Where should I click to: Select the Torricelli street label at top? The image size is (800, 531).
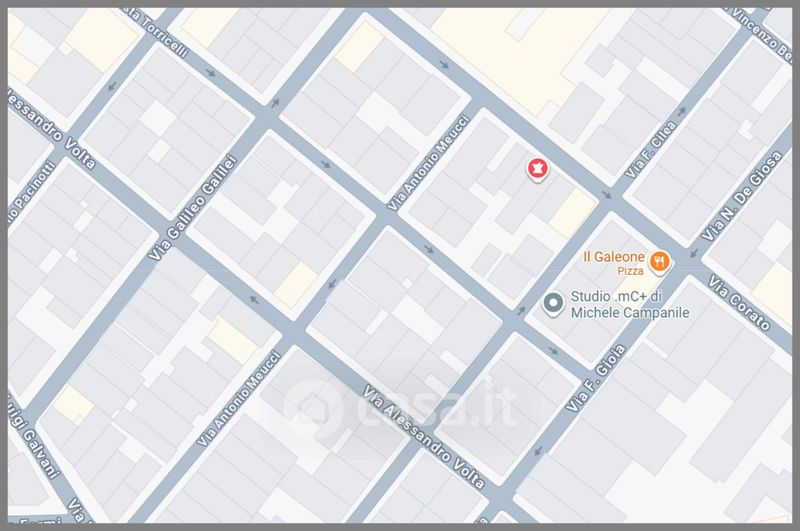point(156,32)
